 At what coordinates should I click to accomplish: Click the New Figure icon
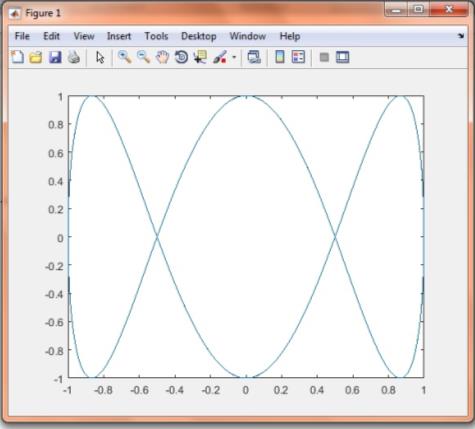pyautogui.click(x=17, y=57)
